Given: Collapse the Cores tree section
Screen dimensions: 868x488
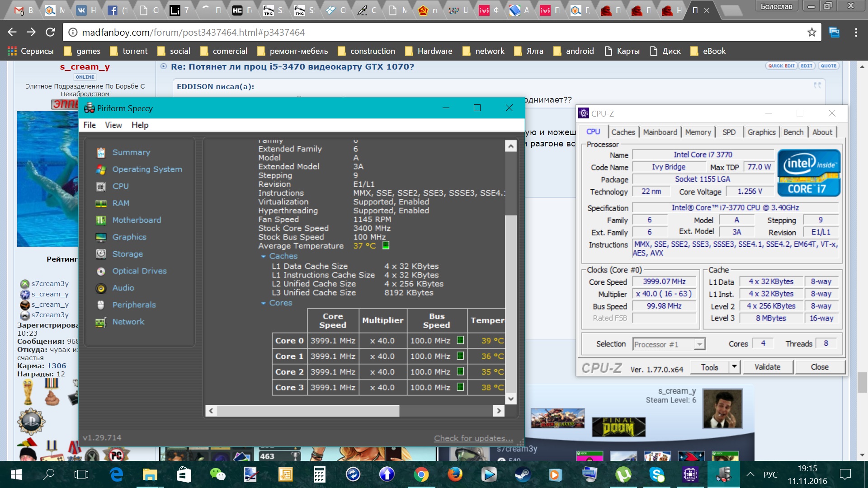Looking at the screenshot, I should click(x=263, y=303).
